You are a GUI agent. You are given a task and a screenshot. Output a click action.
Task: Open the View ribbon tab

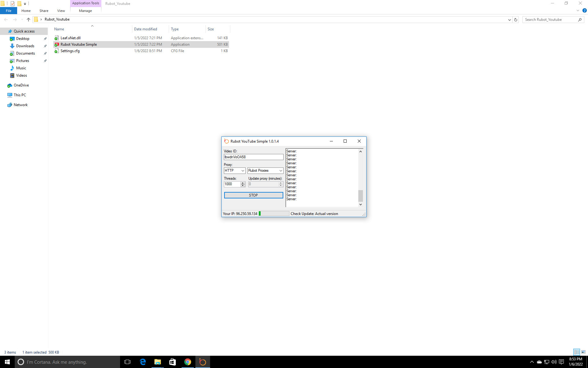(61, 11)
